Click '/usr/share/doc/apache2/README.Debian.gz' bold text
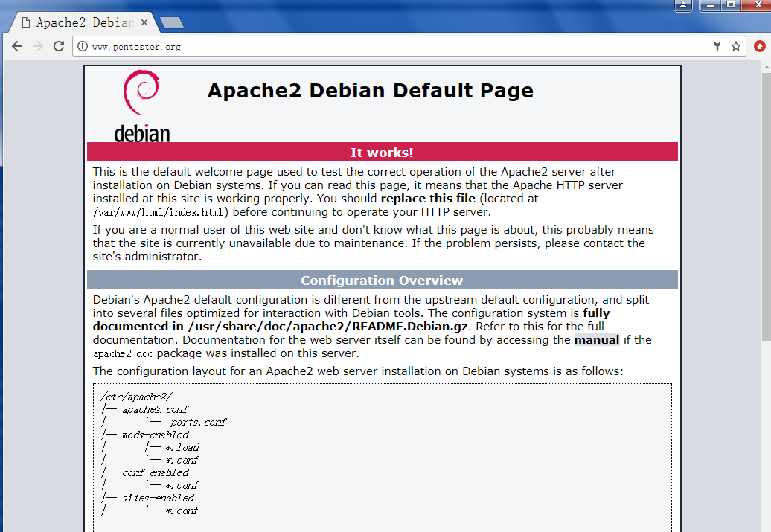 (x=328, y=327)
